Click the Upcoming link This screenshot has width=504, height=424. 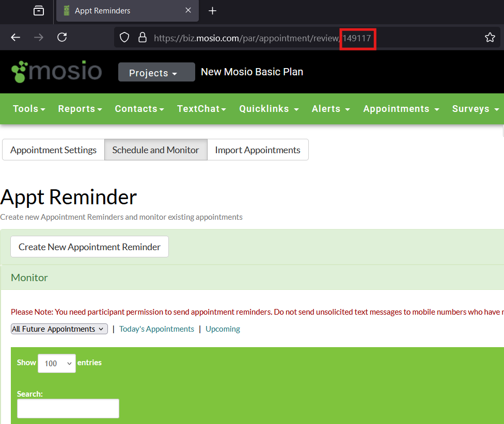point(223,329)
